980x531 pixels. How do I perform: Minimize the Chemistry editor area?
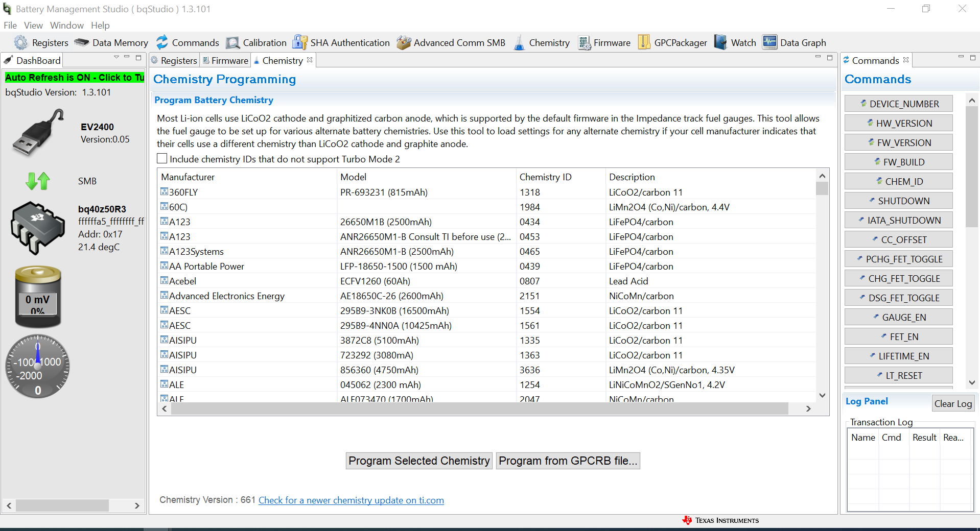click(818, 57)
